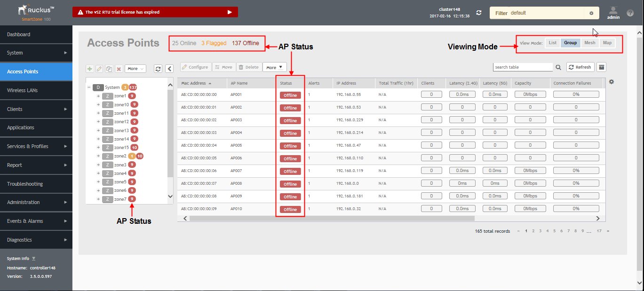Open the help question mark icon
Viewport: 644px width, 291px height.
pos(630,13)
